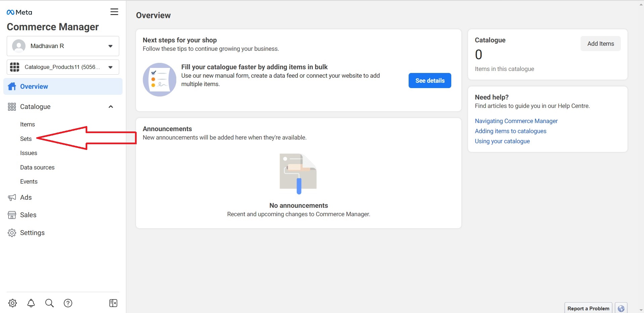Click the Settings gear icon beside Settings label
Viewport: 644px width, 313px height.
coord(12,233)
